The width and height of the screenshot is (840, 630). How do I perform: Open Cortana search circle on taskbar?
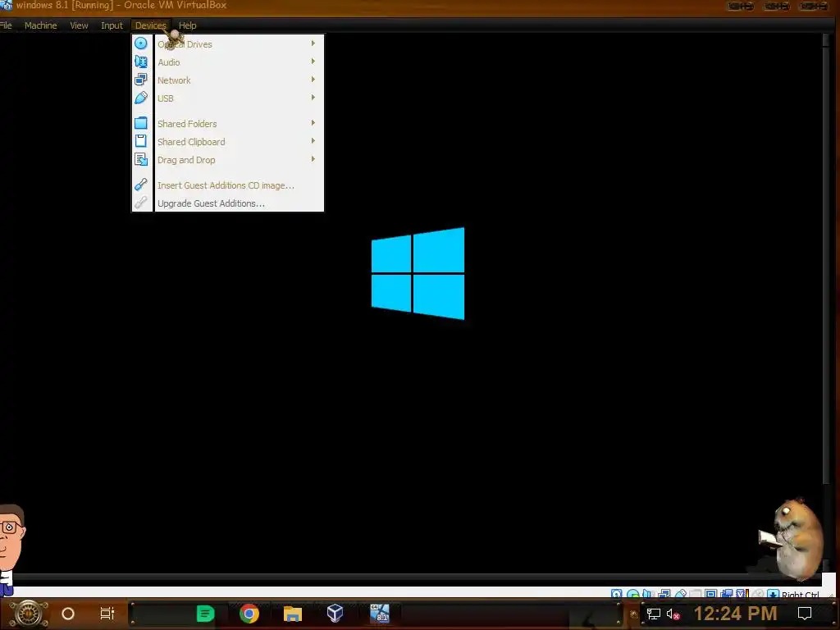pyautogui.click(x=68, y=614)
